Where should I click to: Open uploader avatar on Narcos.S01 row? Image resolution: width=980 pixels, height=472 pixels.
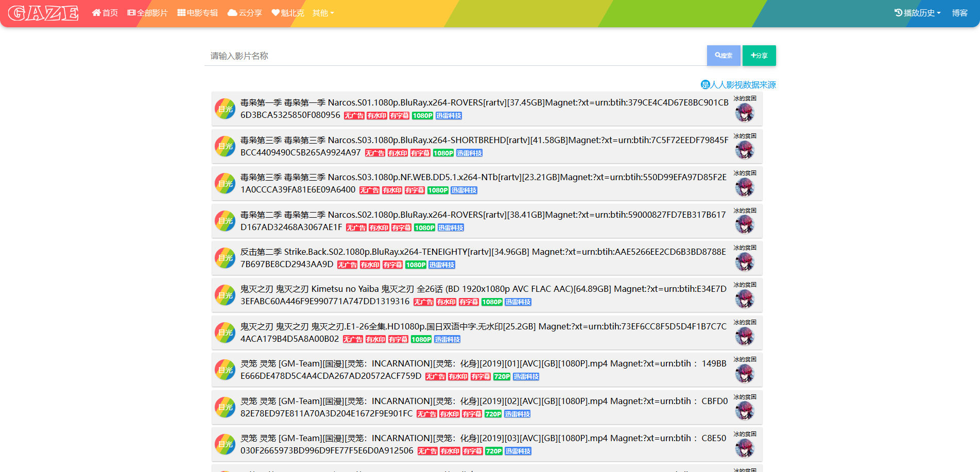pyautogui.click(x=745, y=113)
